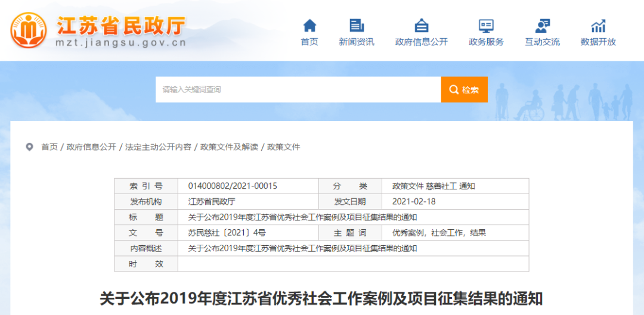Click the 文 号 label cell
Viewport: 644px width, 315px height.
(x=146, y=233)
